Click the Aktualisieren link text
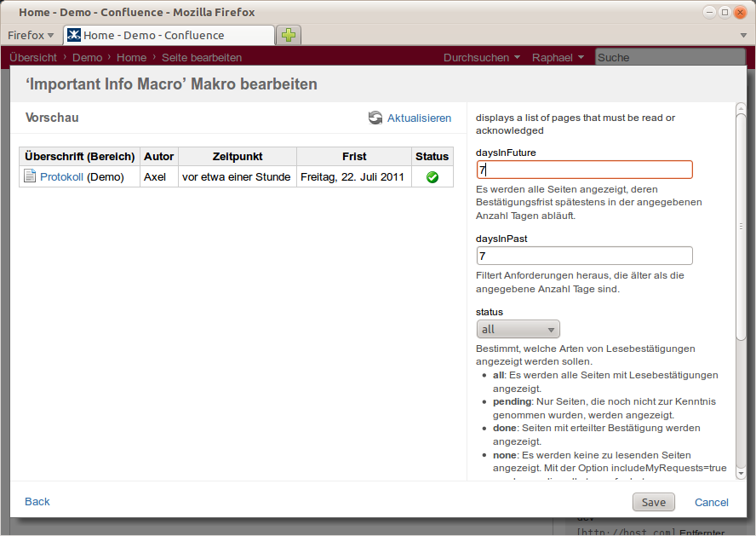 coord(419,118)
